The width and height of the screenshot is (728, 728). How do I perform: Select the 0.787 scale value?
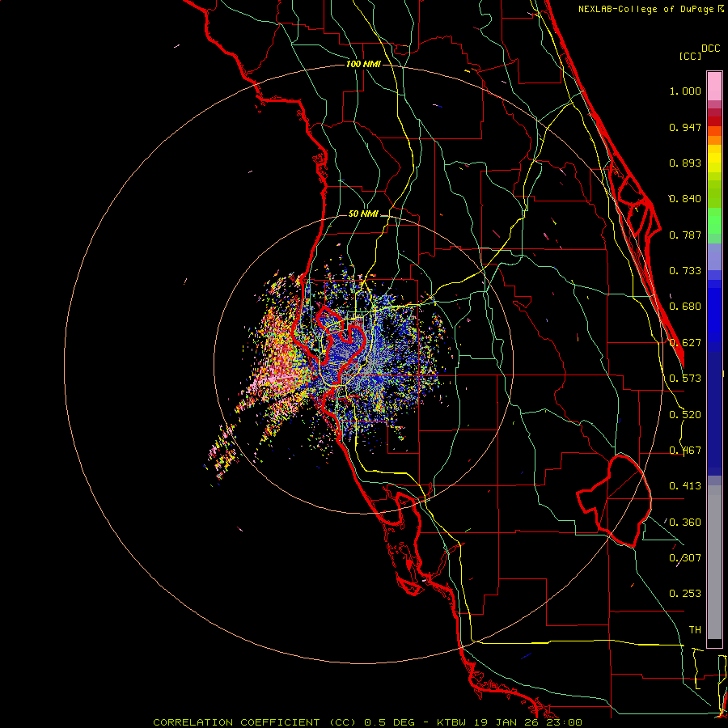pyautogui.click(x=685, y=235)
